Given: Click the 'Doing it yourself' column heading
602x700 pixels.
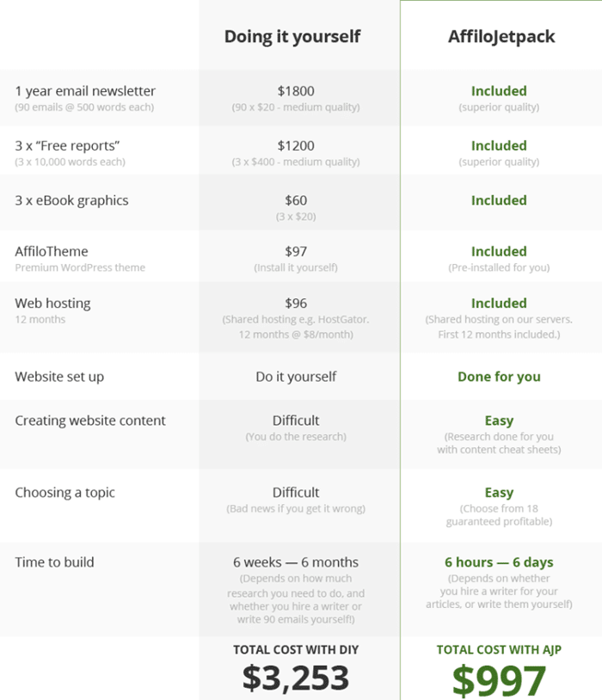Looking at the screenshot, I should pos(292,37).
